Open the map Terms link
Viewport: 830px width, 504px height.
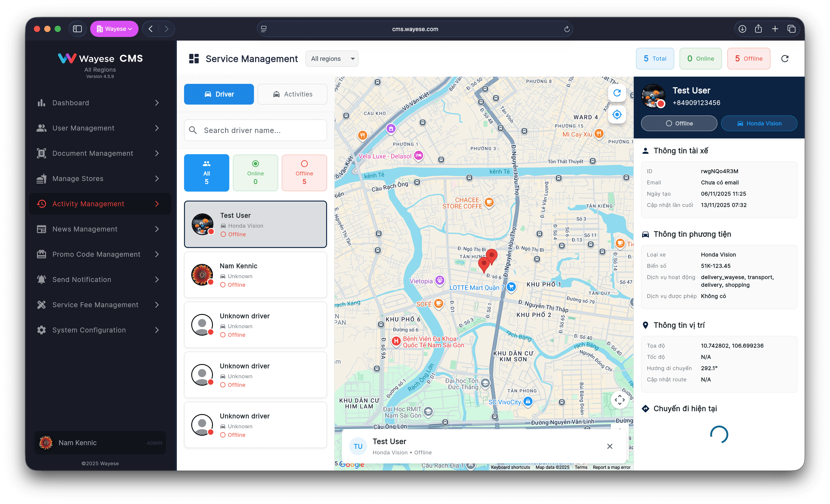(581, 467)
